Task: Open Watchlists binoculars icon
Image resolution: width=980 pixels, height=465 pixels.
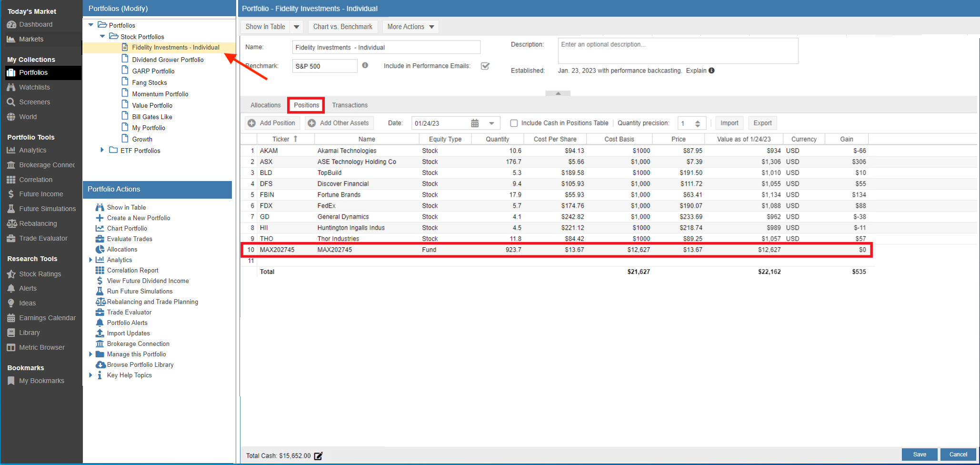Action: coord(11,87)
